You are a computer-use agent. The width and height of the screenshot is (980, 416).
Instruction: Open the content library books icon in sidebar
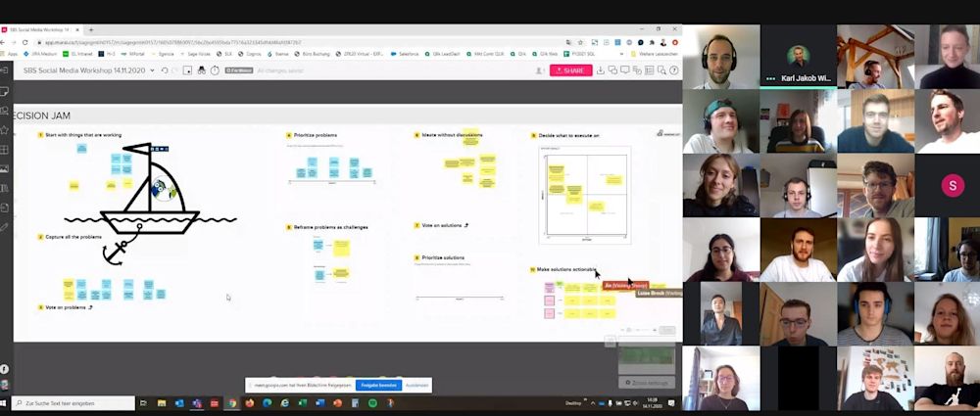pos(4,188)
